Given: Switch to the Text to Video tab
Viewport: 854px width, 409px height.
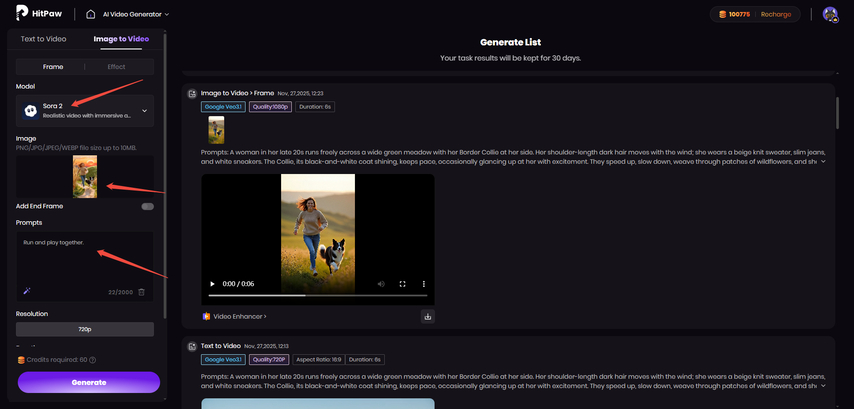Looking at the screenshot, I should (x=44, y=39).
